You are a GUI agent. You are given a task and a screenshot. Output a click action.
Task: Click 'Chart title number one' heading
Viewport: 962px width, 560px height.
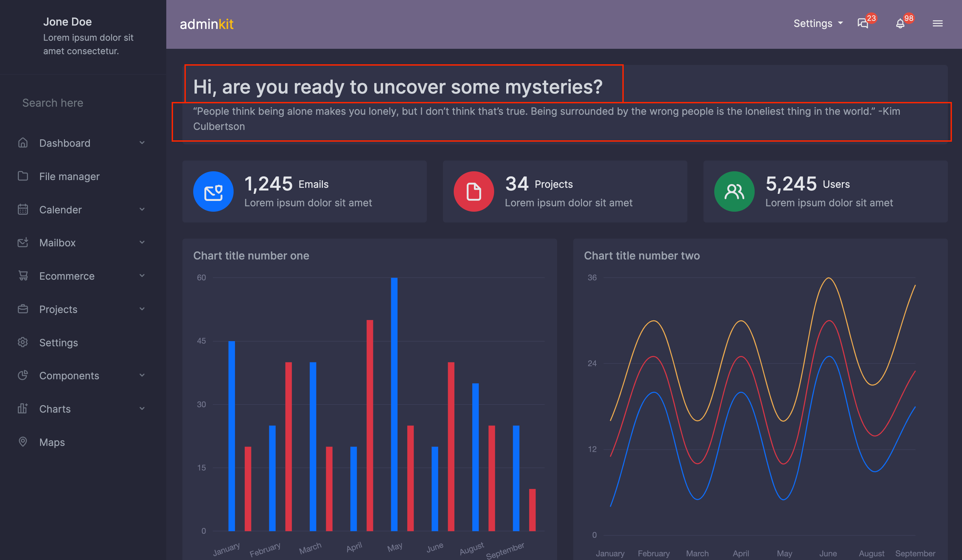pyautogui.click(x=251, y=255)
